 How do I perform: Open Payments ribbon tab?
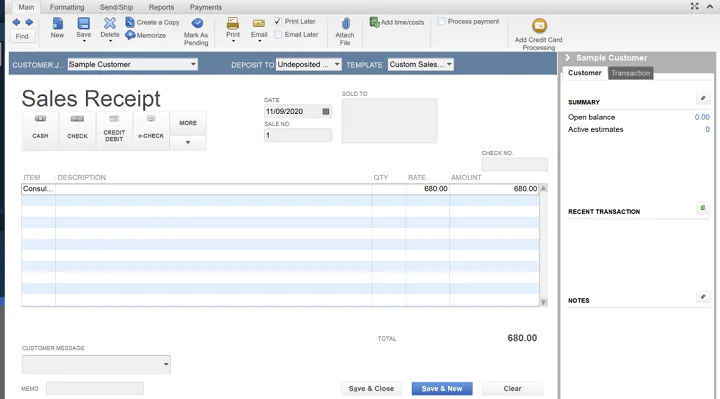[x=206, y=7]
